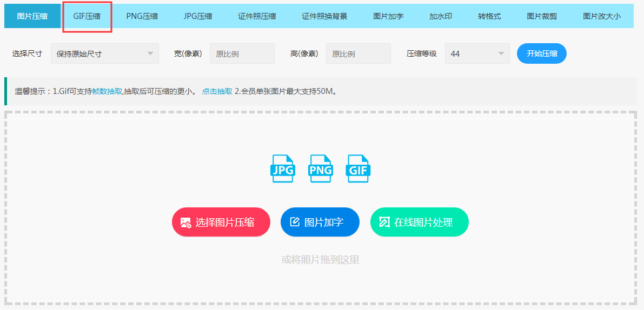Click the PNG file format icon
The height and width of the screenshot is (310, 644).
320,169
